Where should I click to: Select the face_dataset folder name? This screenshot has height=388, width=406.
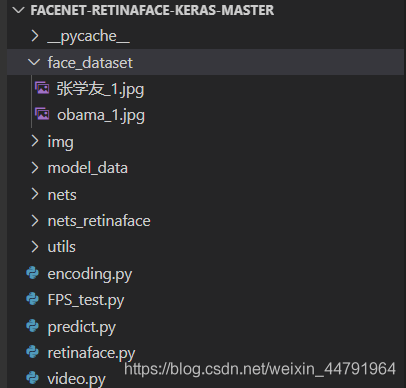[x=90, y=63]
